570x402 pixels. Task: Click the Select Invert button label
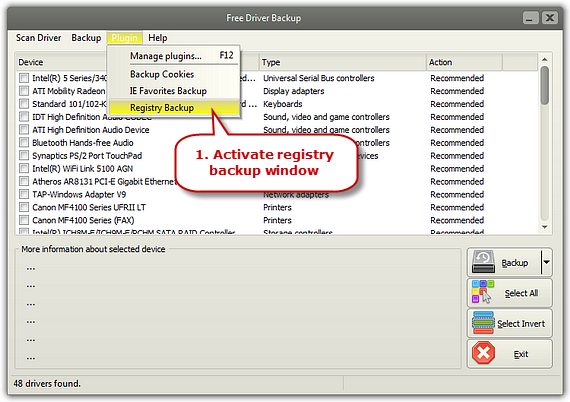coord(521,323)
